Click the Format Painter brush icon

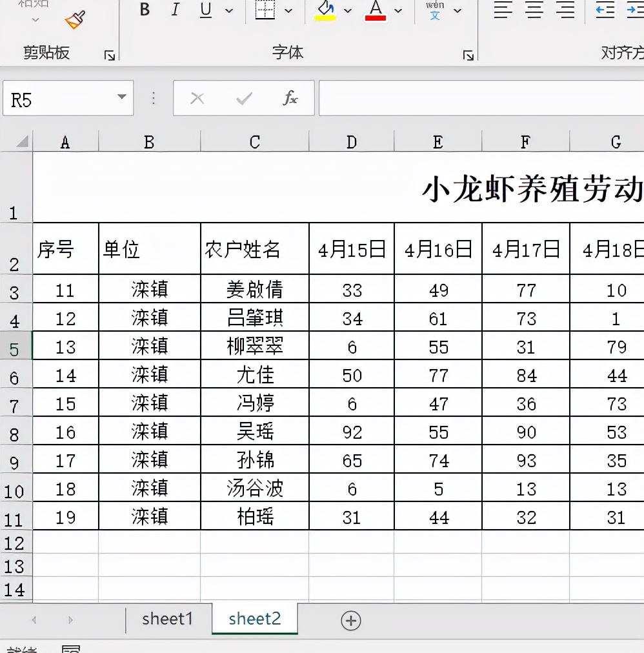[x=75, y=19]
